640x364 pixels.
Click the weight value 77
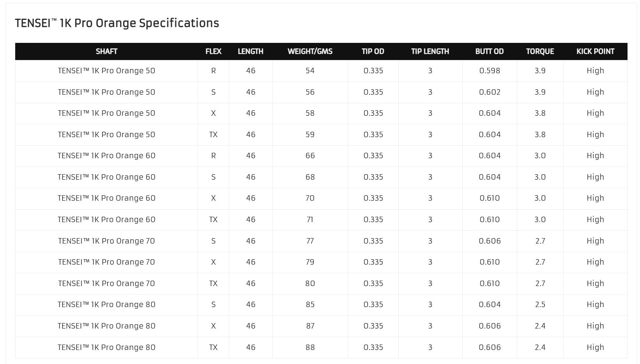pyautogui.click(x=310, y=241)
